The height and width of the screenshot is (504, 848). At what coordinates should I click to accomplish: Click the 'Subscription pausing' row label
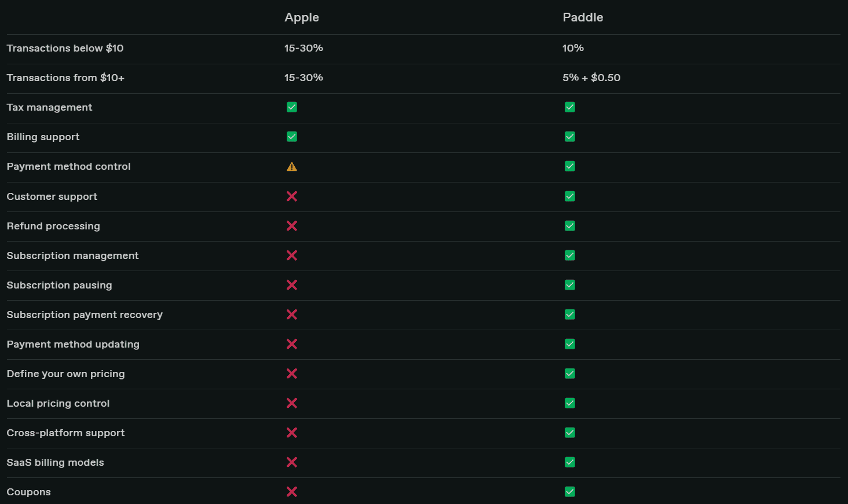tap(59, 286)
